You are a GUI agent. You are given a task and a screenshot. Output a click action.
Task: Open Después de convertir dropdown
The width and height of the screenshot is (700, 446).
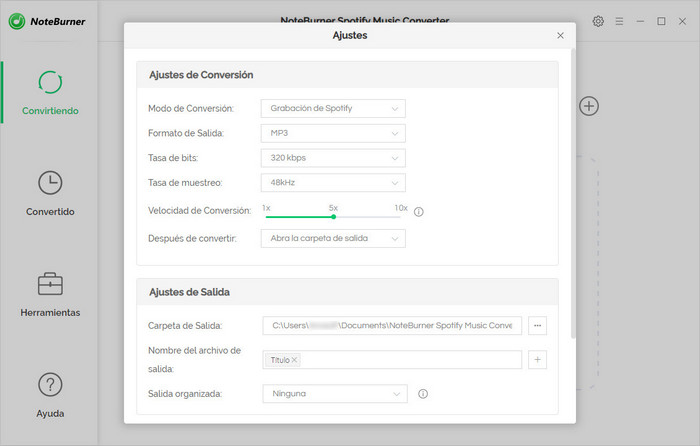pyautogui.click(x=333, y=238)
